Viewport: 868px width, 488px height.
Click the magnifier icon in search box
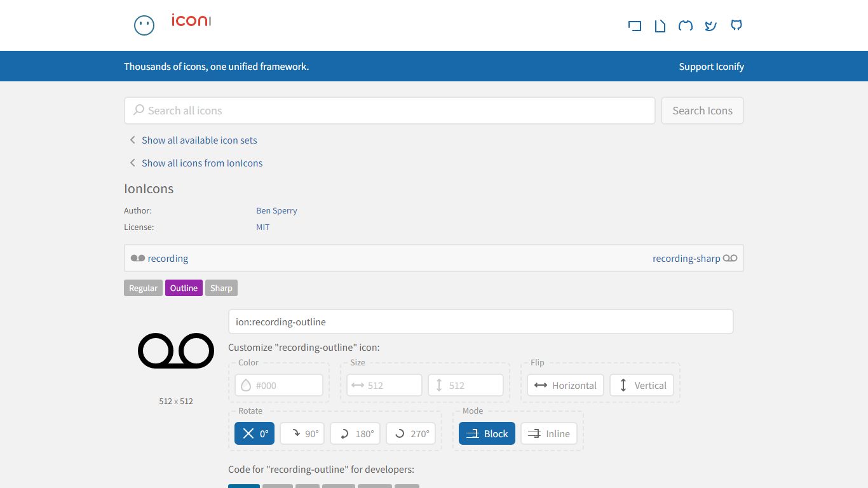139,110
